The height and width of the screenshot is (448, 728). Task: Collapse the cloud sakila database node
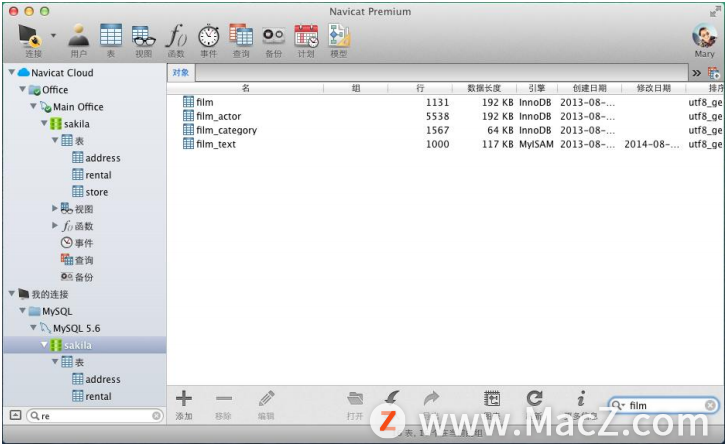(x=44, y=123)
